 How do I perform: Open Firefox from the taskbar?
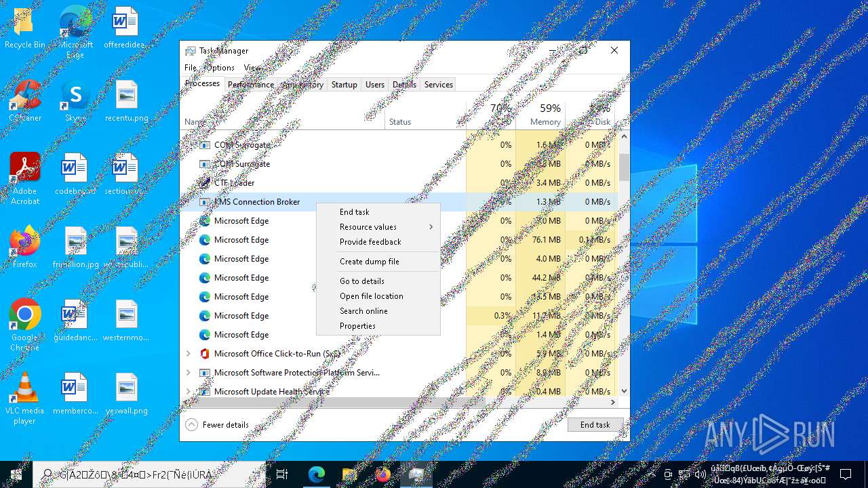click(383, 474)
